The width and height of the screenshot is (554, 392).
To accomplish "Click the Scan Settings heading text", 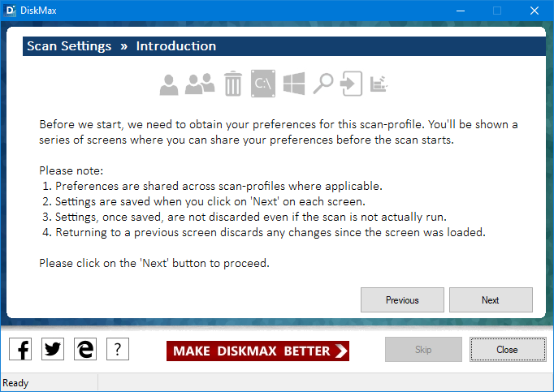I will tap(69, 46).
